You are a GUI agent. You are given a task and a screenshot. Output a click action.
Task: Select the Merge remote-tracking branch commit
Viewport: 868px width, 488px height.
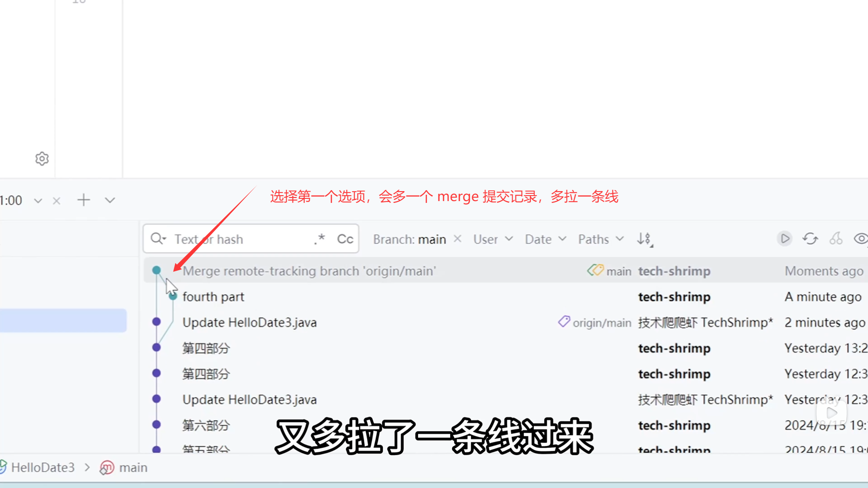pyautogui.click(x=309, y=271)
